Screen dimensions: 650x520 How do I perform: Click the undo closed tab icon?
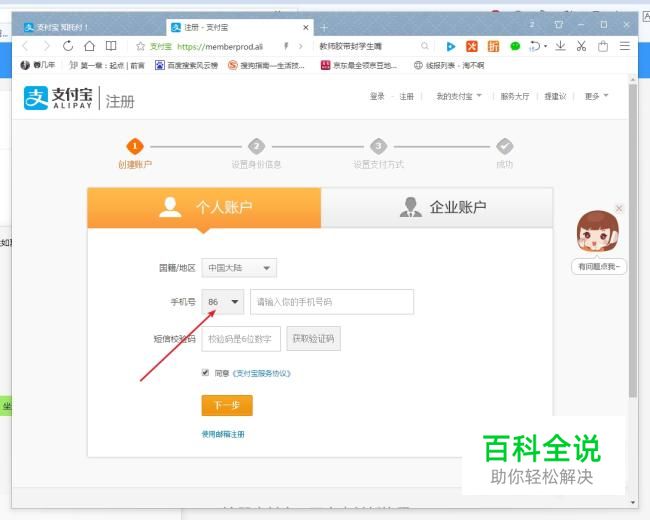pyautogui.click(x=534, y=46)
